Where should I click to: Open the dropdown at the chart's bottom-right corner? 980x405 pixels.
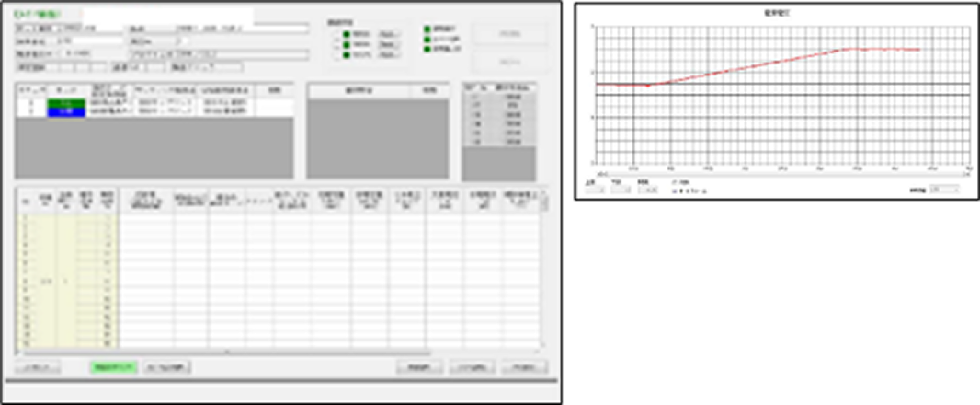944,188
